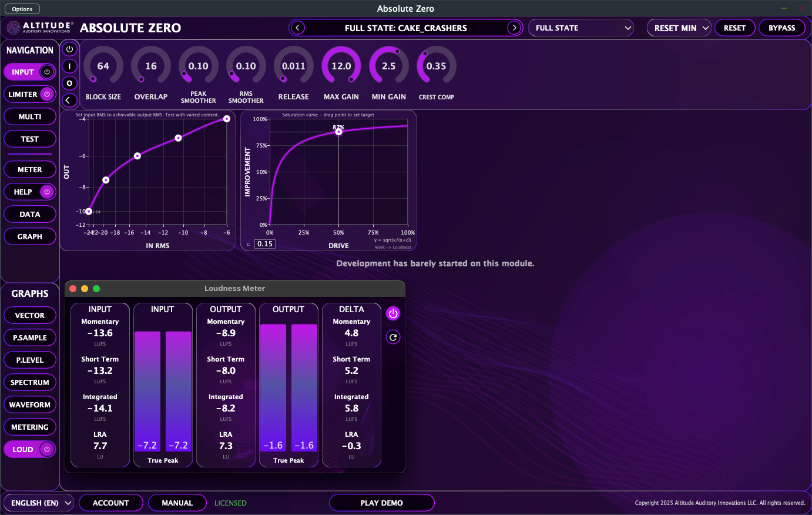
Task: Expand the RESET MIN options dropdown
Action: pos(679,27)
